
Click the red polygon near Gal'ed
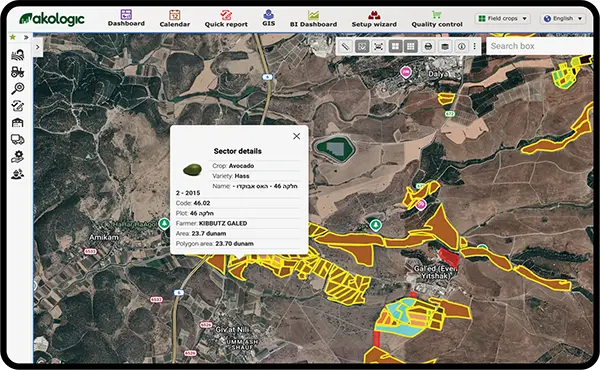pyautogui.click(x=448, y=257)
